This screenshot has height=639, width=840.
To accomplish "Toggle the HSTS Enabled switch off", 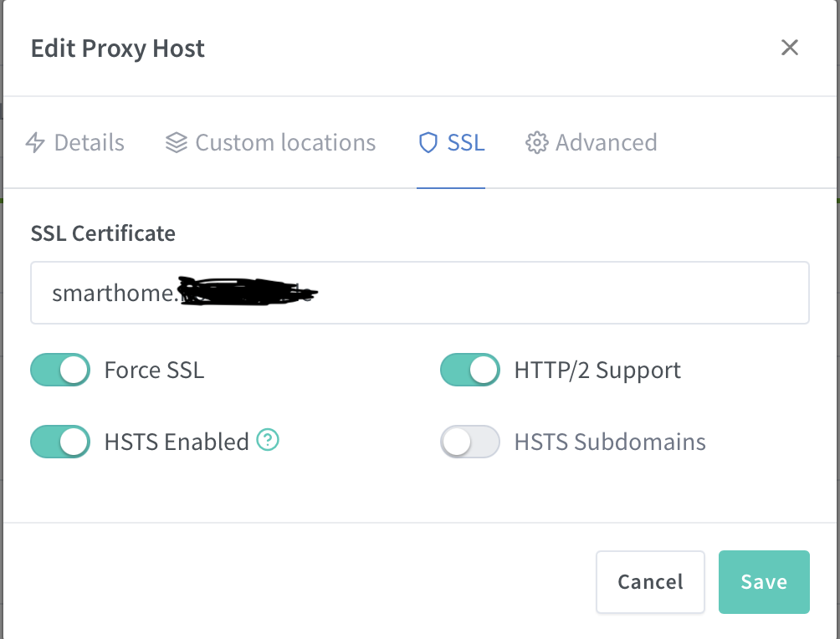I will coord(60,442).
